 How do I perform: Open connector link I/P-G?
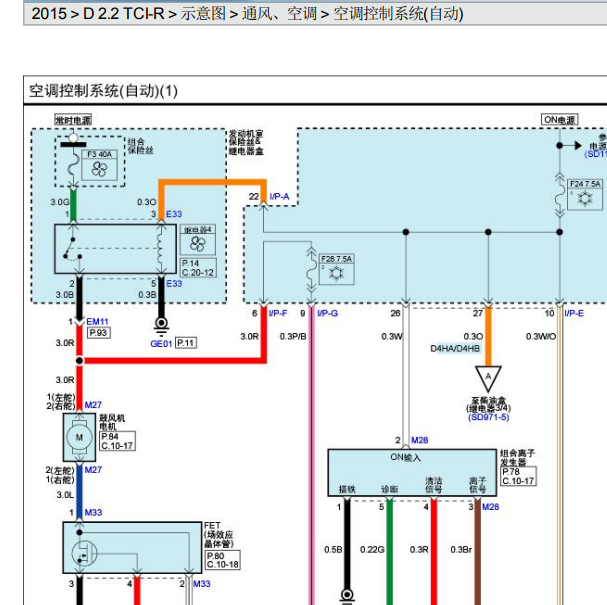pyautogui.click(x=328, y=313)
